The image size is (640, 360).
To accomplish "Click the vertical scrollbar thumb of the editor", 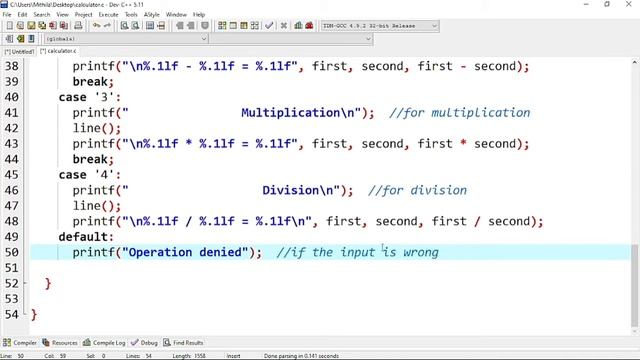I will point(634,286).
